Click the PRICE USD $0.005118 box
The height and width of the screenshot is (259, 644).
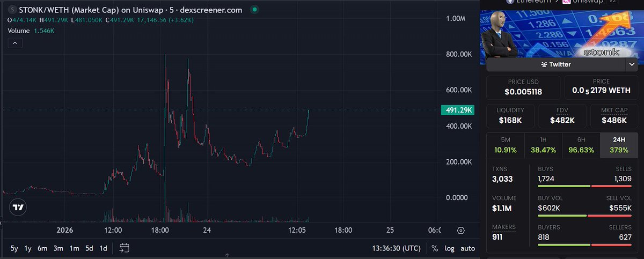pos(523,87)
